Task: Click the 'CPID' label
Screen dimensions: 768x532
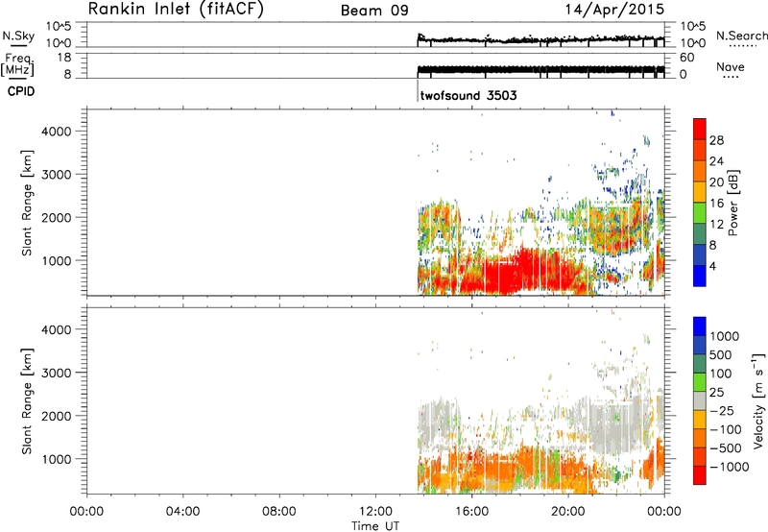Action: (x=21, y=91)
